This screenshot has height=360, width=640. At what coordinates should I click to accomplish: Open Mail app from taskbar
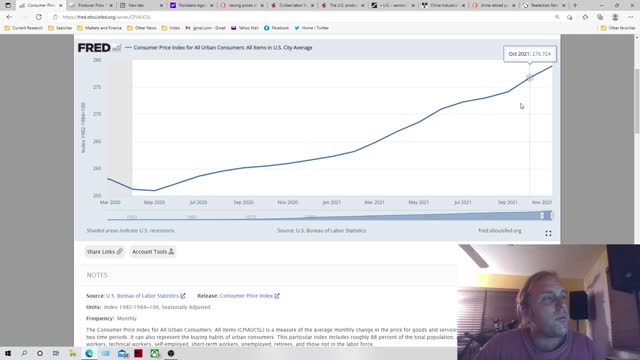(x=122, y=353)
